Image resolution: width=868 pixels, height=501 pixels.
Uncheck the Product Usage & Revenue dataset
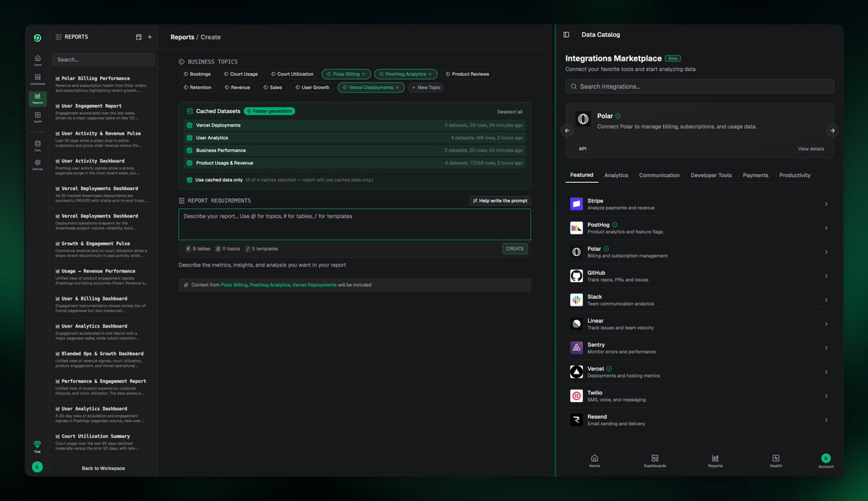[190, 163]
